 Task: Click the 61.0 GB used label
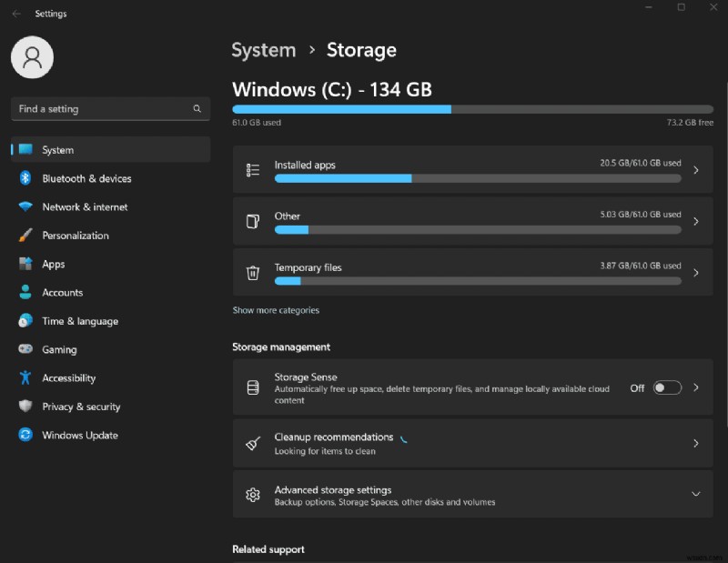257,123
